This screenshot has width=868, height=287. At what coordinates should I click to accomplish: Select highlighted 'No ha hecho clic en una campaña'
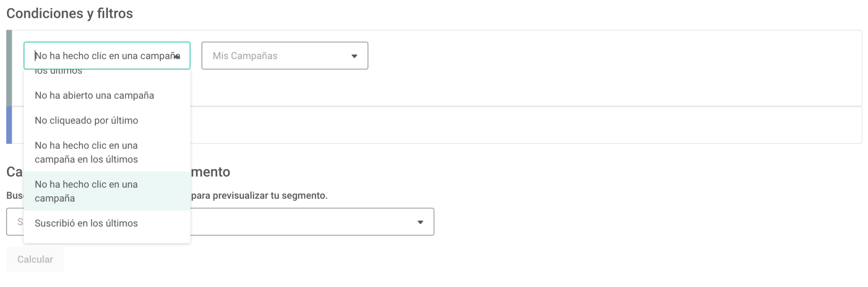[86, 191]
